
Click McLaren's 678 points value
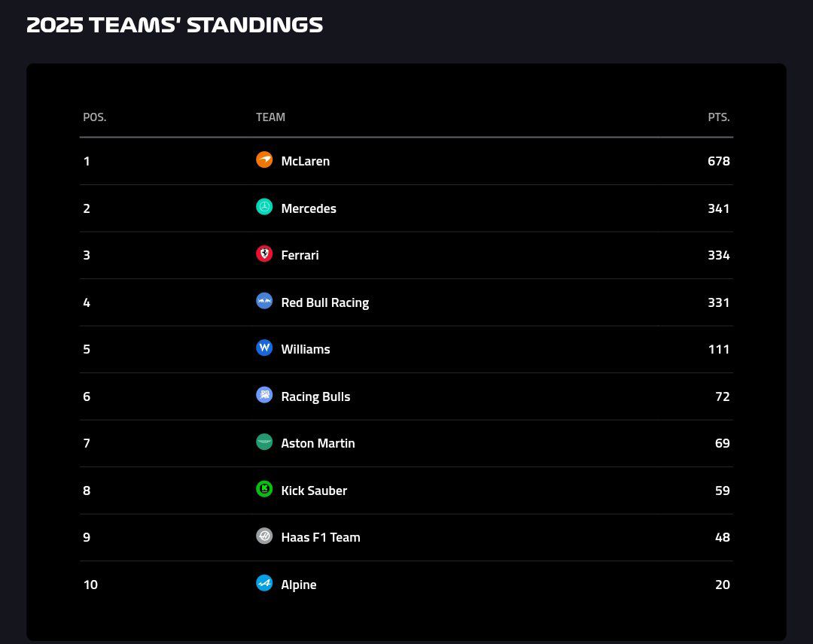[x=718, y=161]
